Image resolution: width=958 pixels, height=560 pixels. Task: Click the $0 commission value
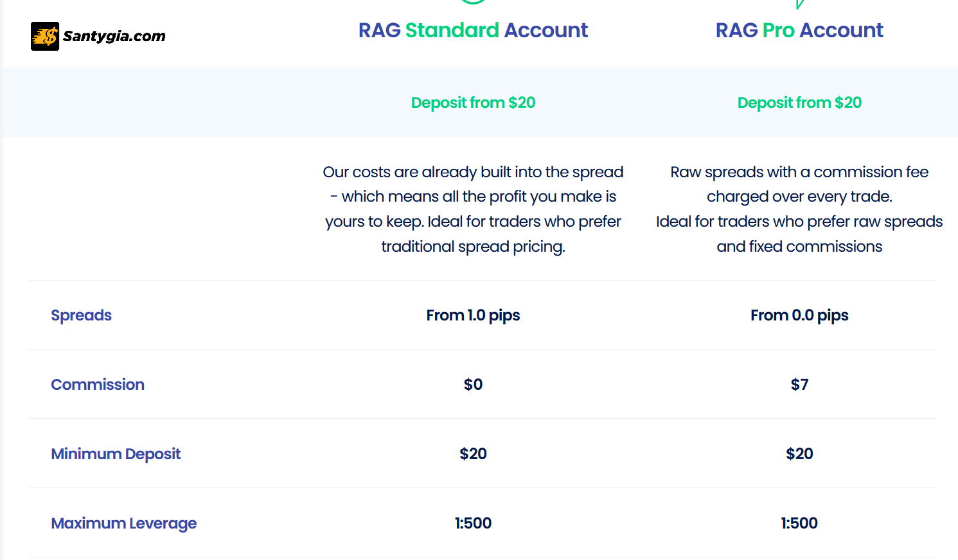click(x=473, y=385)
